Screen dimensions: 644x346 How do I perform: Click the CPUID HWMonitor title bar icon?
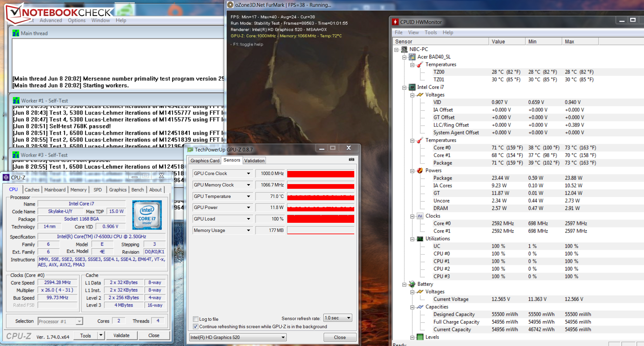(x=395, y=22)
